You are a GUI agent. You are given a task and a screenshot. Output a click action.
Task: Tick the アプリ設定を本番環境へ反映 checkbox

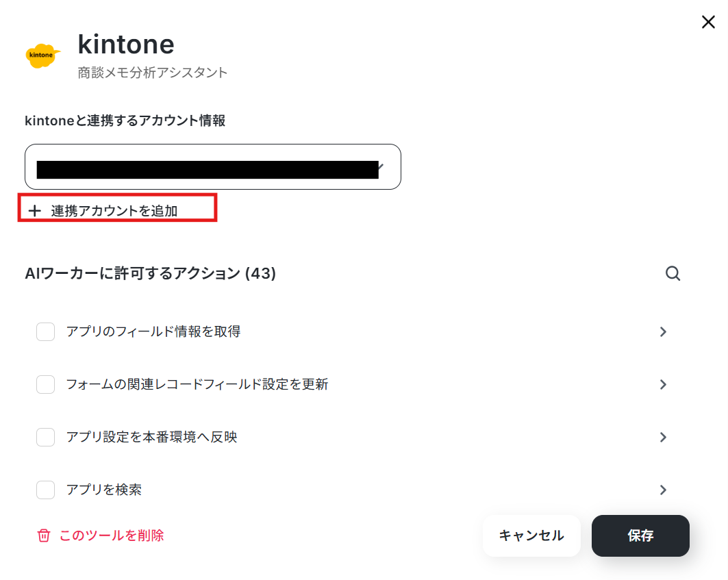(45, 438)
